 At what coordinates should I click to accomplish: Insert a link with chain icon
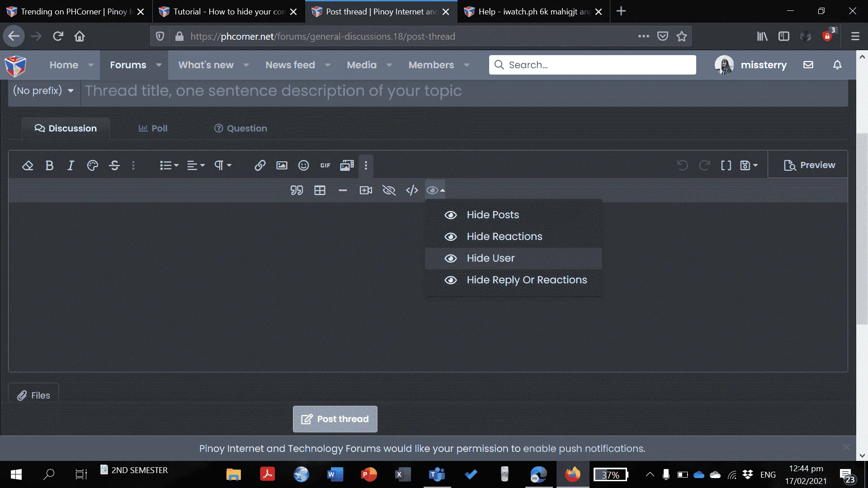tap(259, 165)
